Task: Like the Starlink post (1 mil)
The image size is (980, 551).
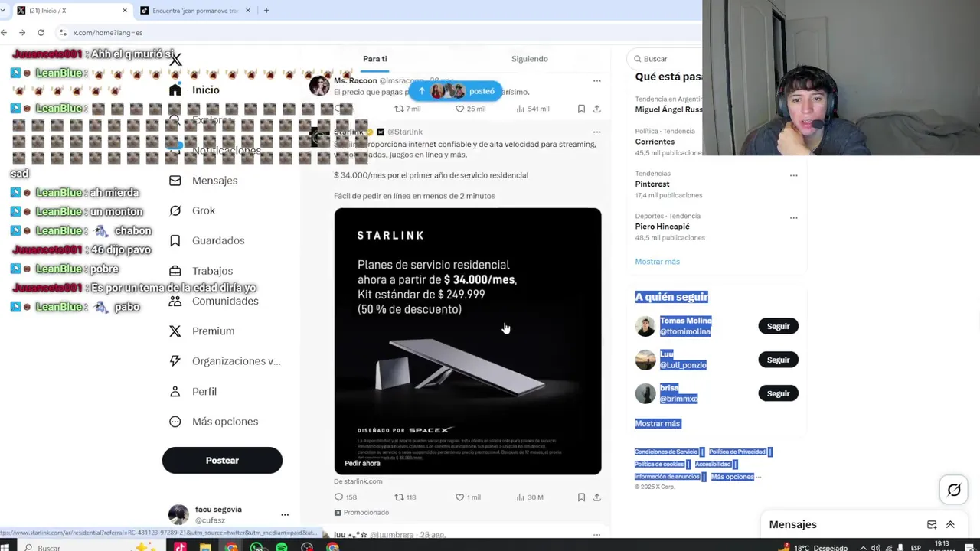Action: click(x=468, y=497)
